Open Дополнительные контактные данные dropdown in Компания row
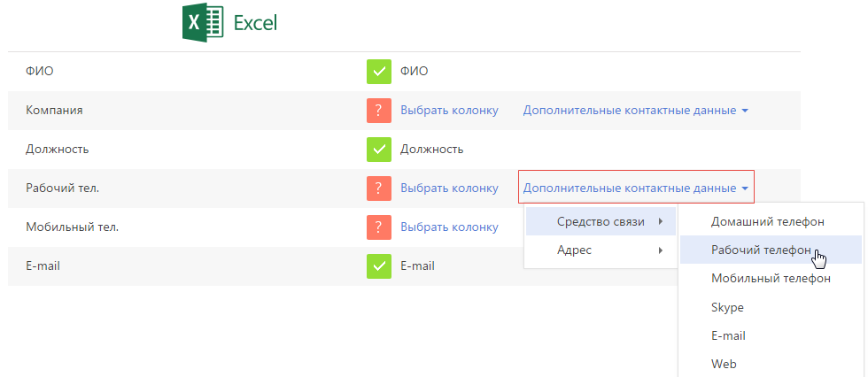The width and height of the screenshot is (868, 377). pos(636,111)
